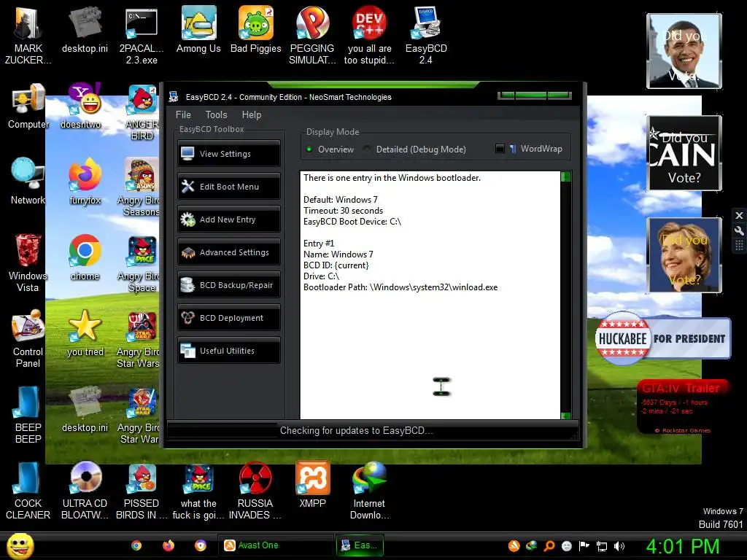Select the EasyBCD 2.4 desktop shortcut
747x560 pixels.
(426, 36)
